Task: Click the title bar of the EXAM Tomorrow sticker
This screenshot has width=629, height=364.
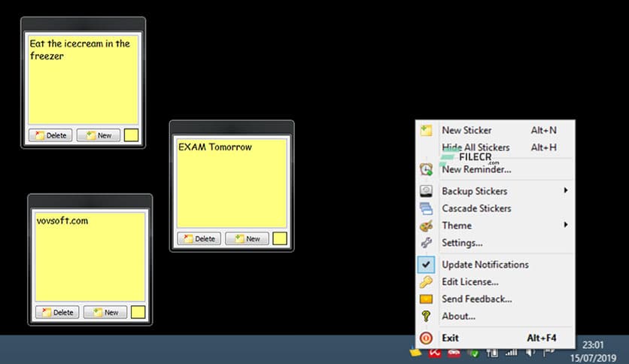Action: click(x=232, y=127)
